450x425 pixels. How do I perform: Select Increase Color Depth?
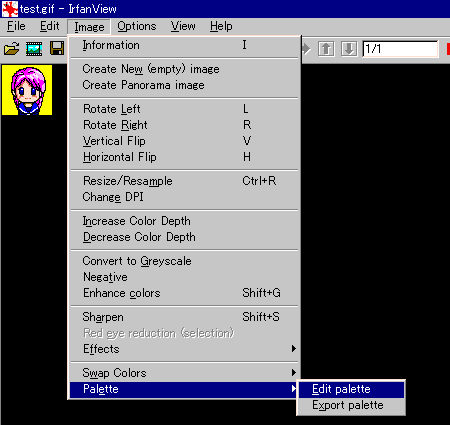(x=184, y=221)
